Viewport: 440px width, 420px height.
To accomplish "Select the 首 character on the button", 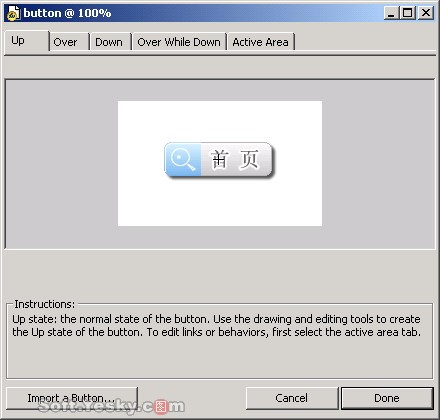I will pos(220,159).
